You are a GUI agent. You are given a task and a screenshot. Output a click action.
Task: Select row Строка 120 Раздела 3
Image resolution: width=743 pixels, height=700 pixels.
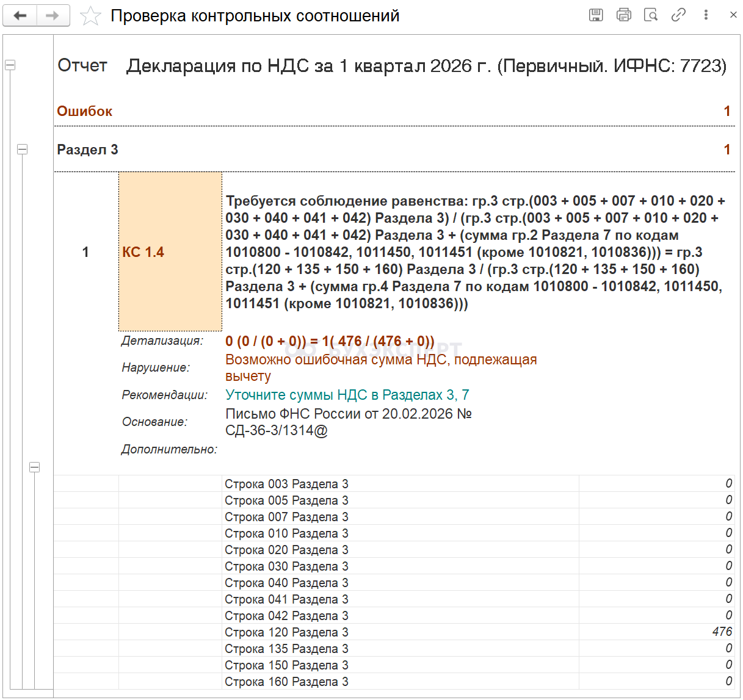394,632
